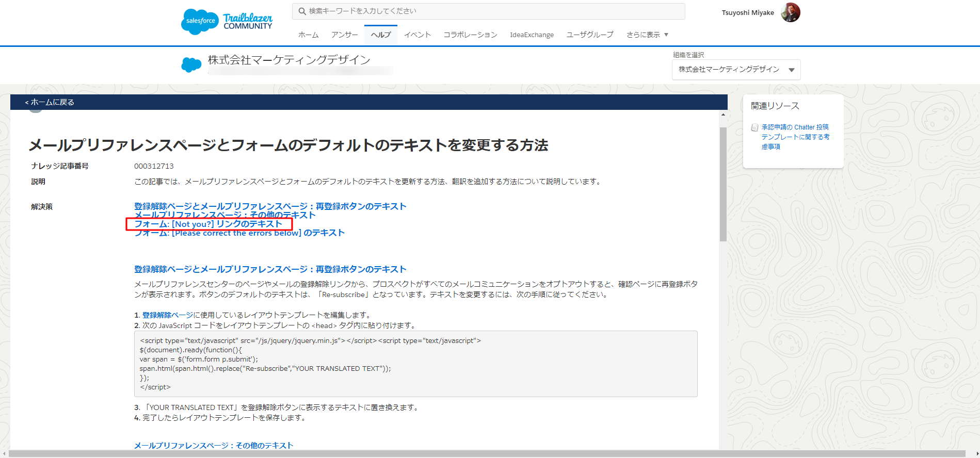Click the bottom horizontal page scrollbar
Viewport: 980px width, 458px height.
coord(485,454)
